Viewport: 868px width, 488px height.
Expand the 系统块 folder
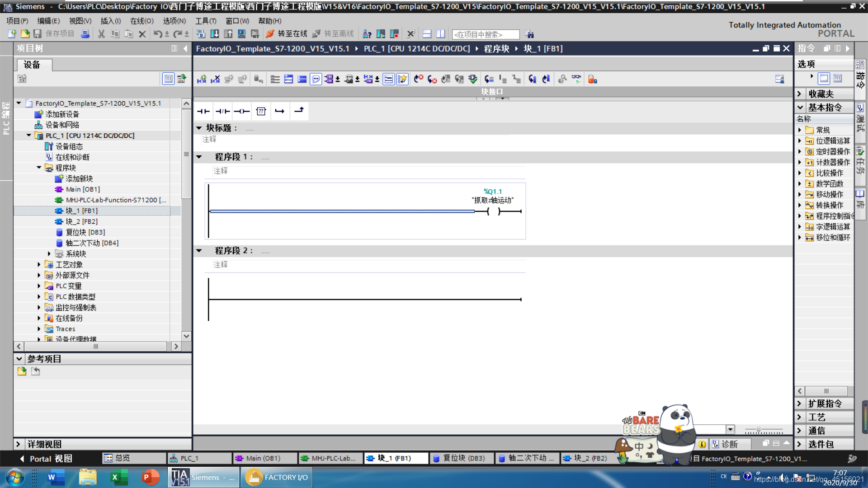pyautogui.click(x=49, y=253)
